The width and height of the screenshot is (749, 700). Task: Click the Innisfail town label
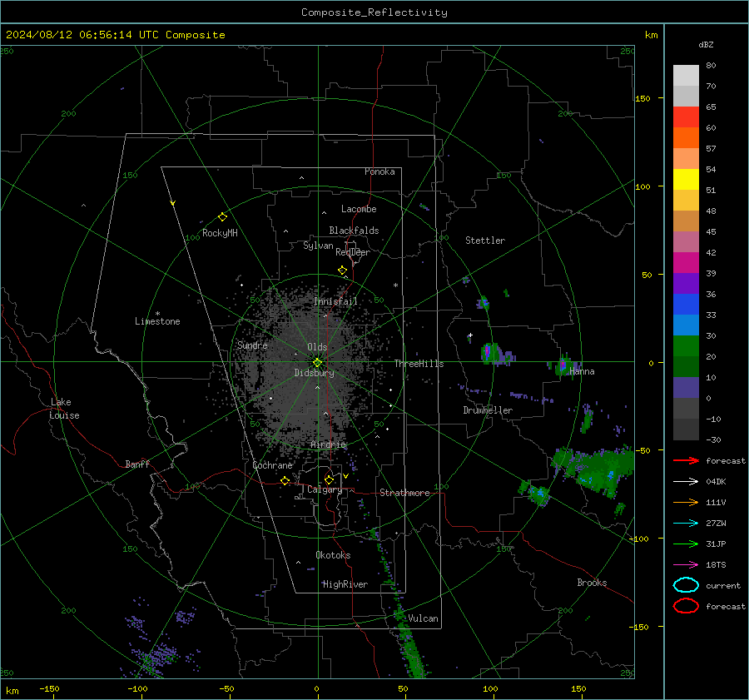tap(335, 301)
